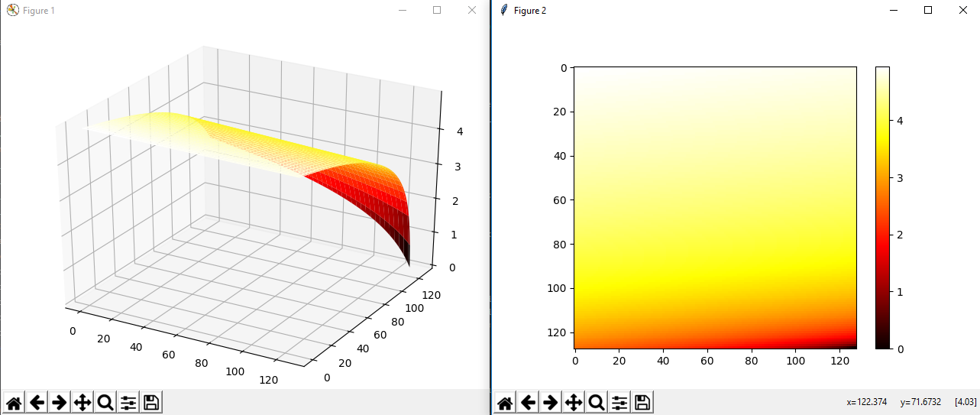Screen dimensions: 980x415
Task: Save Figure 1 using the floppy disk icon
Action: coord(151,402)
